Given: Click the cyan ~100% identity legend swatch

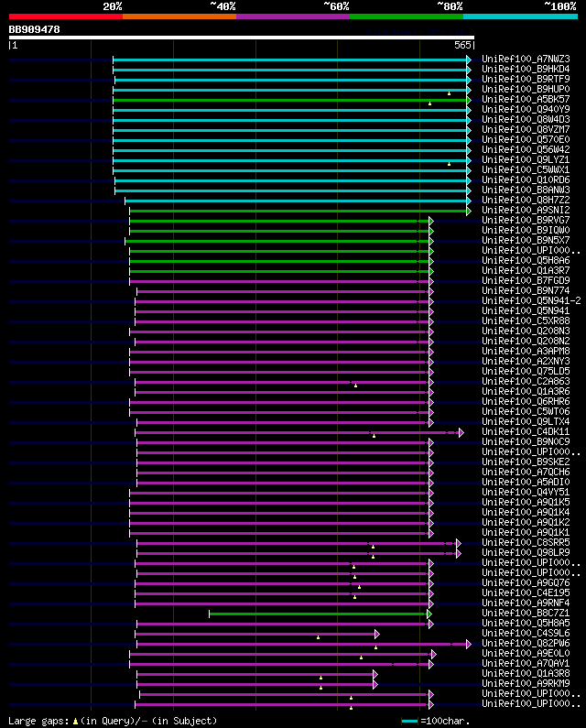Looking at the screenshot, I should (x=520, y=16).
